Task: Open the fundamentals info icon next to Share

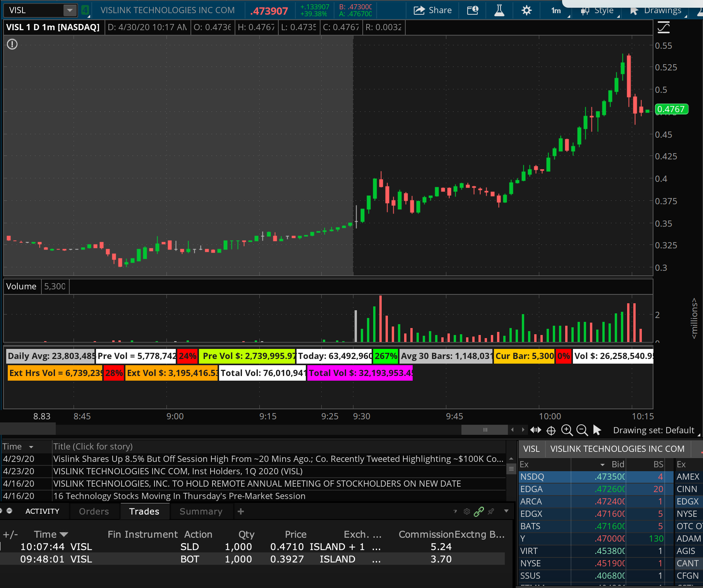Action: click(x=473, y=10)
